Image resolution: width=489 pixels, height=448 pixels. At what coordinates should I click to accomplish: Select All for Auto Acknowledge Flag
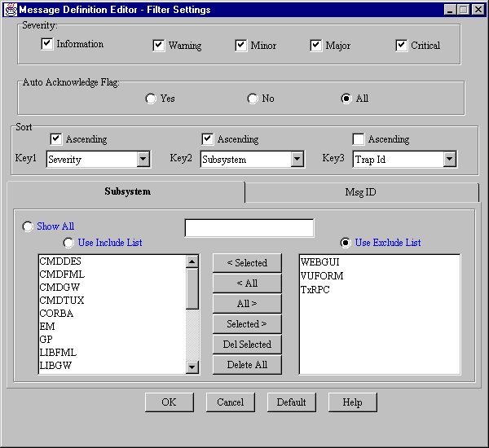click(x=346, y=99)
